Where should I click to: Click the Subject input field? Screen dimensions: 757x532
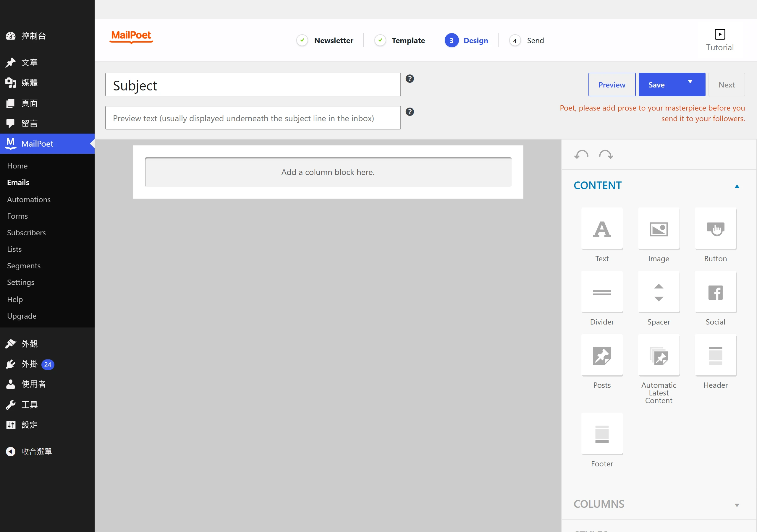(253, 85)
